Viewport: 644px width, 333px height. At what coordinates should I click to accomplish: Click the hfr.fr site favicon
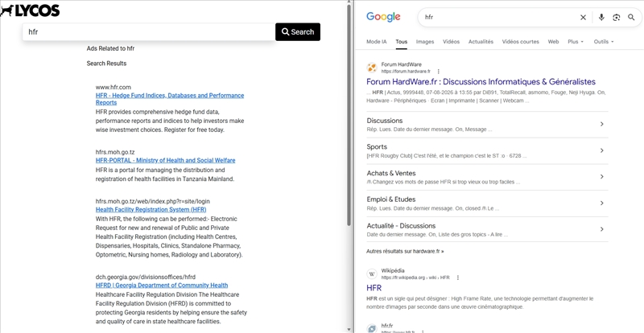[x=372, y=328]
